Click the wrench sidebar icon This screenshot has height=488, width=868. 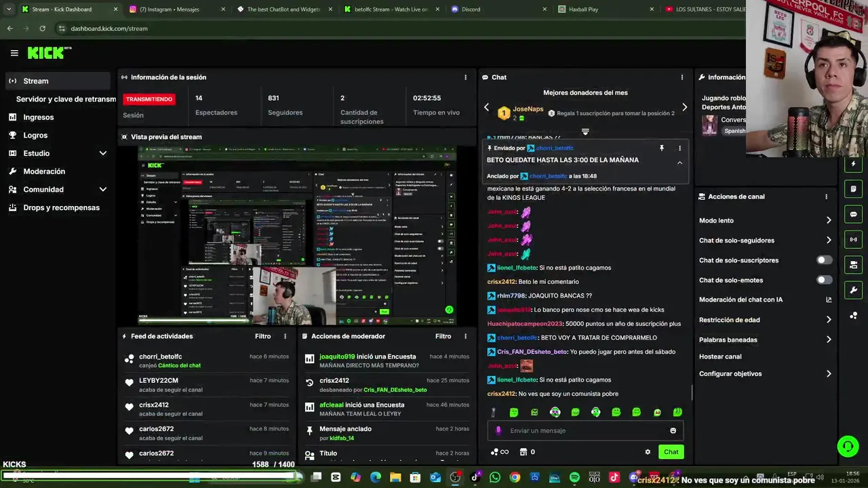(x=853, y=290)
